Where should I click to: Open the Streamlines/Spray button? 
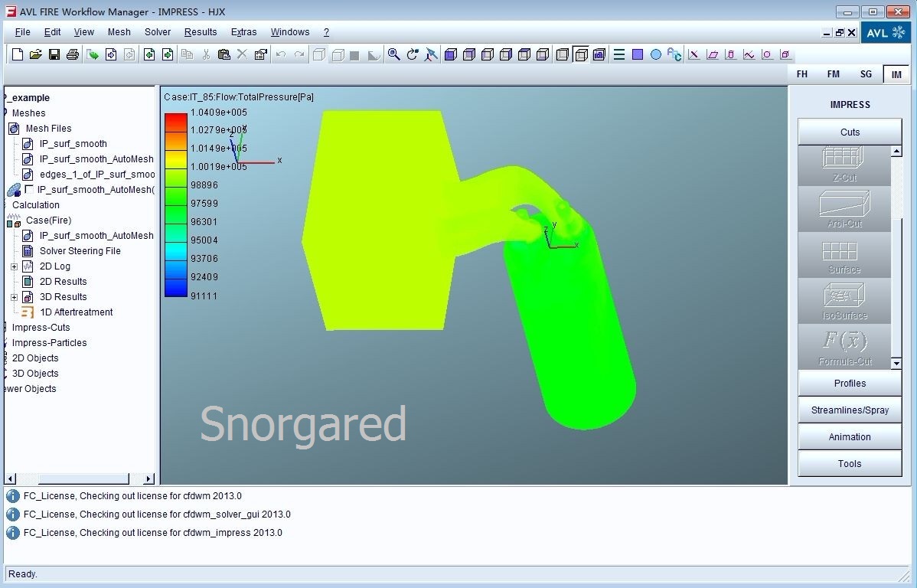(x=850, y=410)
